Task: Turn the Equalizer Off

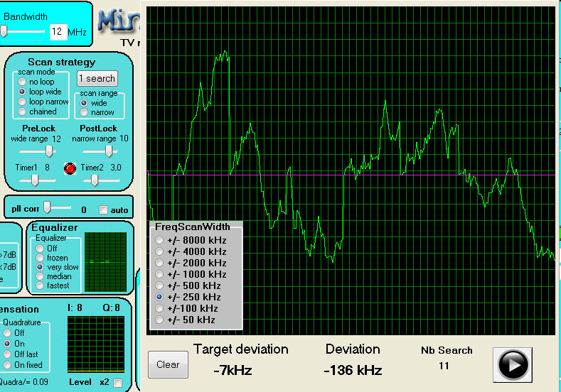Action: coord(41,249)
